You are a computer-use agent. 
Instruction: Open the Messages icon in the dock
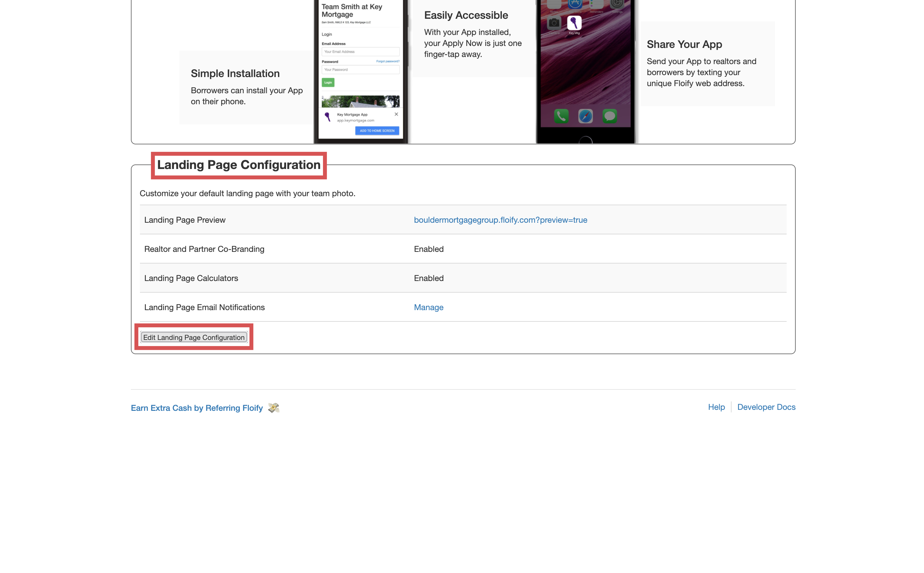pos(610,116)
